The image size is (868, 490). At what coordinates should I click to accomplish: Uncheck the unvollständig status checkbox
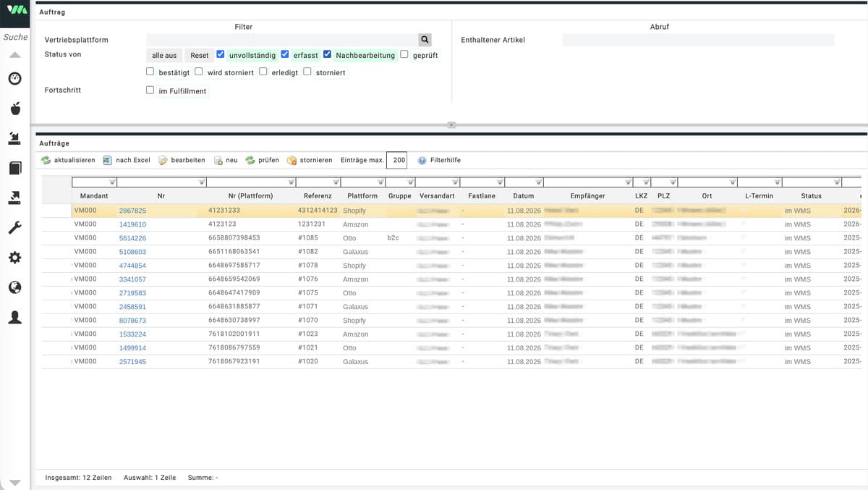[221, 54]
